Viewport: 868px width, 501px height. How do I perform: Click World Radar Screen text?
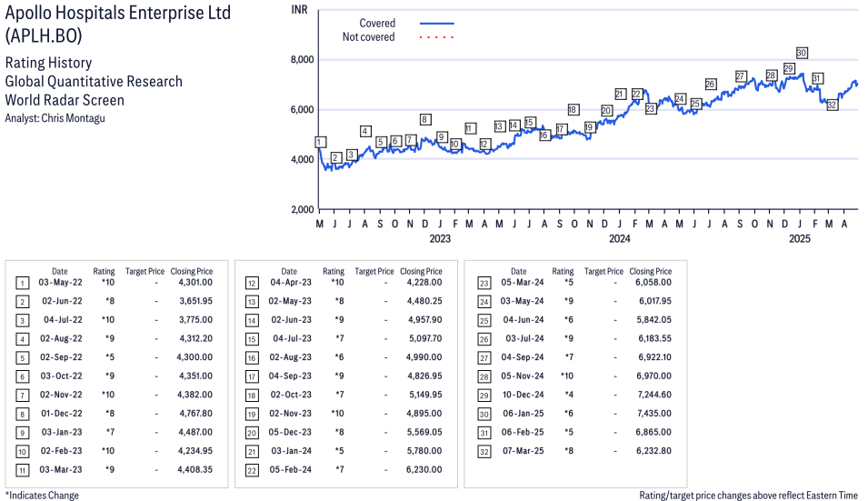point(65,100)
